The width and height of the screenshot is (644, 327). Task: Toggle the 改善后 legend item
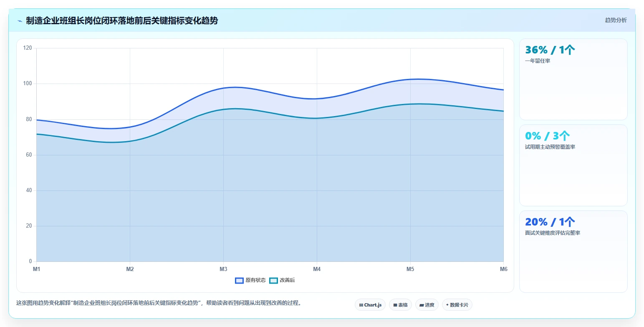click(x=282, y=280)
